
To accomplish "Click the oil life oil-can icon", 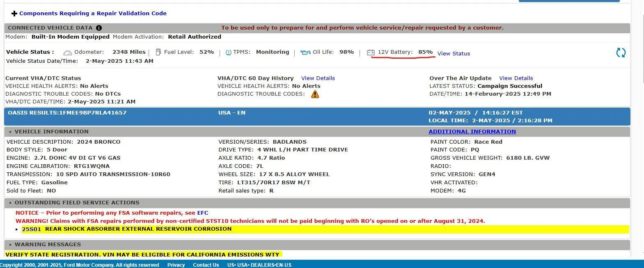I will coord(305,53).
